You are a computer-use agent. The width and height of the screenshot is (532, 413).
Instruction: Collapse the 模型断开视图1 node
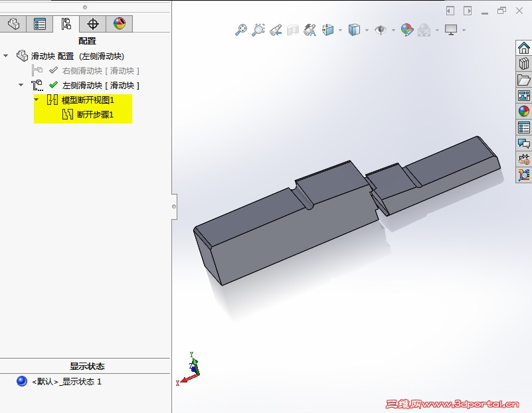37,100
